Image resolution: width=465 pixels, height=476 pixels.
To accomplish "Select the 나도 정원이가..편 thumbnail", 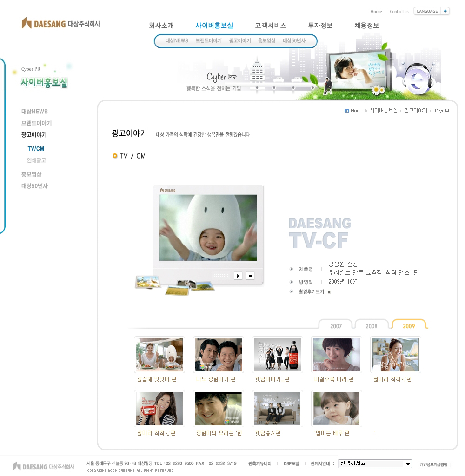I will coord(219,355).
